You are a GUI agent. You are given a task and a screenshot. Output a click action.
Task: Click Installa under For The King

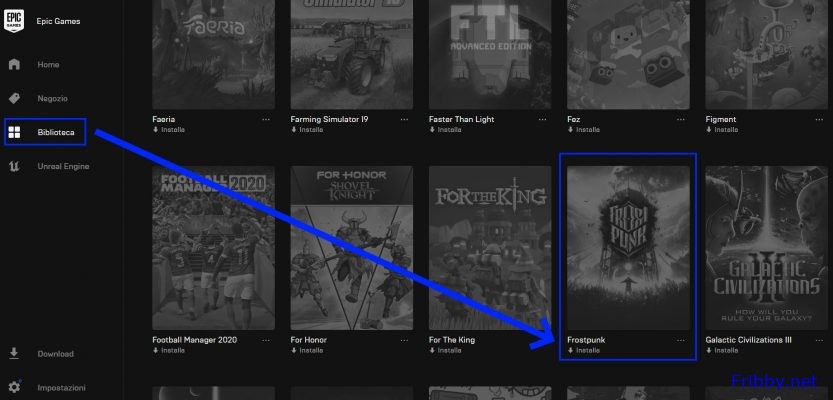(x=445, y=351)
